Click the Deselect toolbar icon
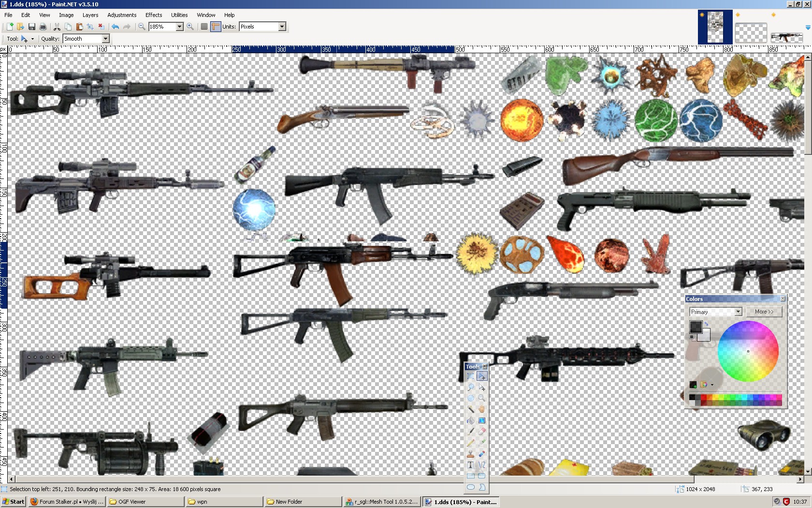Viewport: 812px width, 508px height. point(101,27)
